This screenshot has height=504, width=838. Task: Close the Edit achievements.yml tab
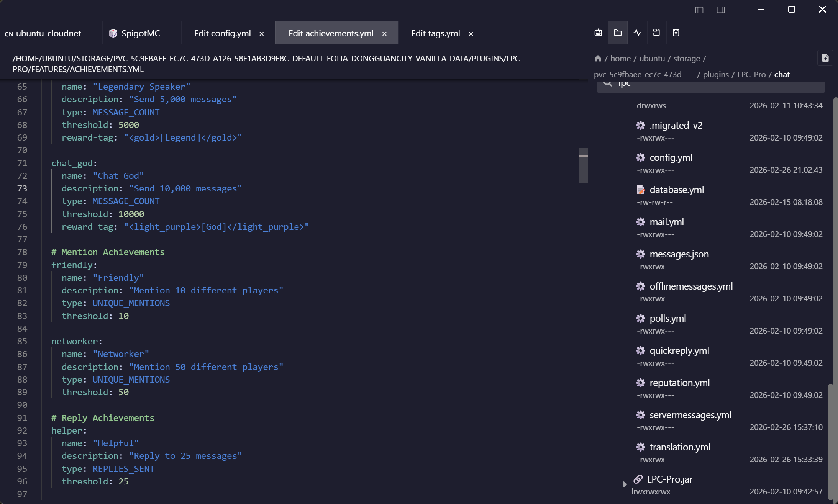384,34
